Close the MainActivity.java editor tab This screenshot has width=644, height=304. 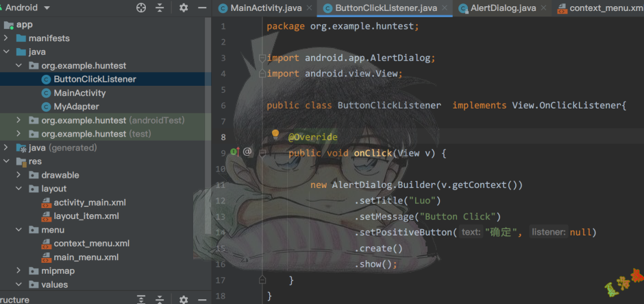tap(309, 9)
